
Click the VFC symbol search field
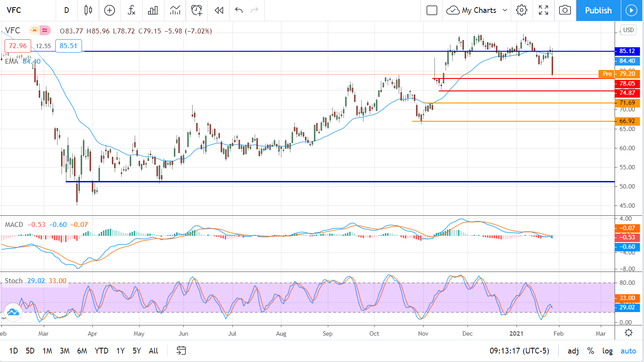tap(28, 10)
